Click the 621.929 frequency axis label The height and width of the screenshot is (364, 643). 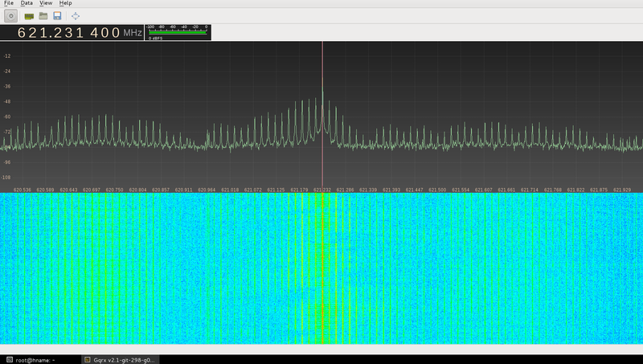(622, 190)
